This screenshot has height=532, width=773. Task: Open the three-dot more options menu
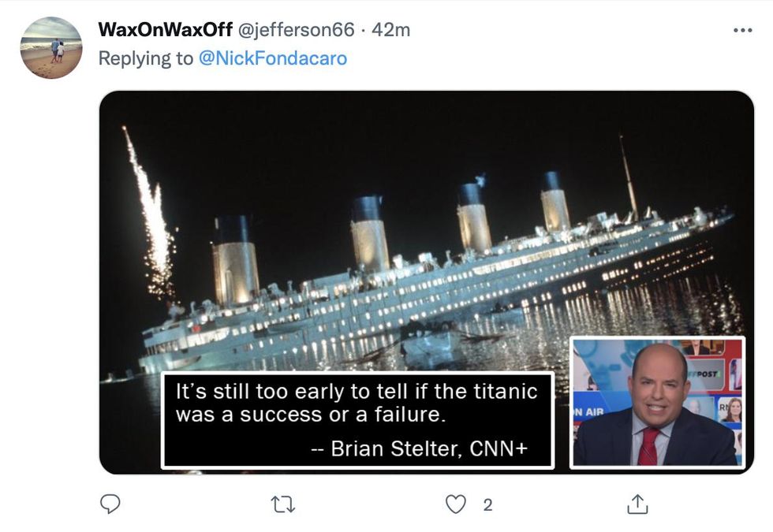[742, 30]
